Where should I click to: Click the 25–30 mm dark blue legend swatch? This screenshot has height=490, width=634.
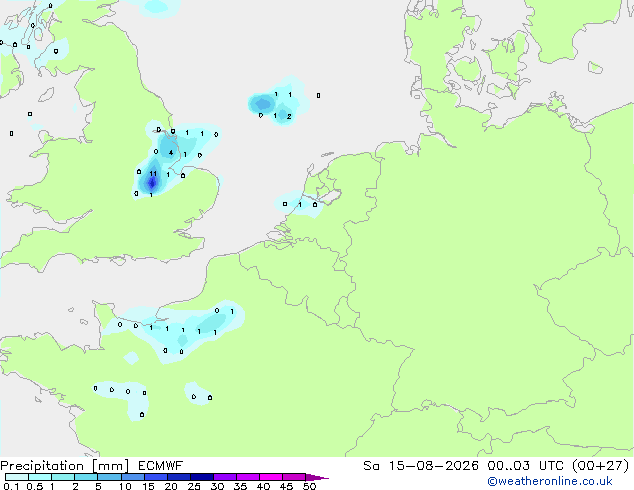click(x=201, y=477)
